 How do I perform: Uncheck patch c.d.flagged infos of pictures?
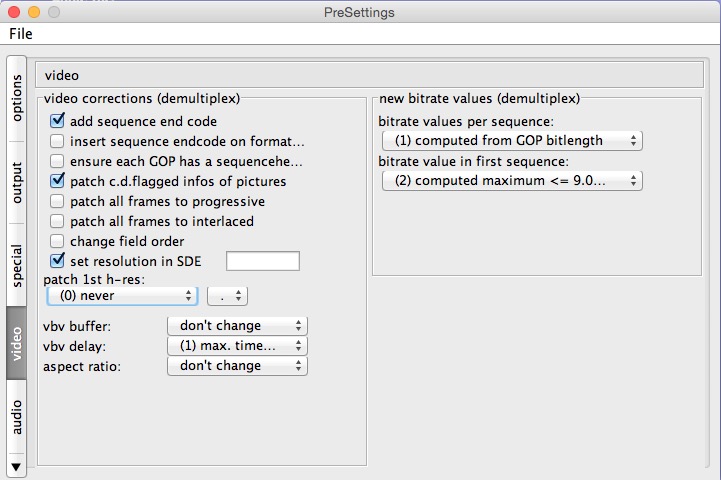(57, 181)
